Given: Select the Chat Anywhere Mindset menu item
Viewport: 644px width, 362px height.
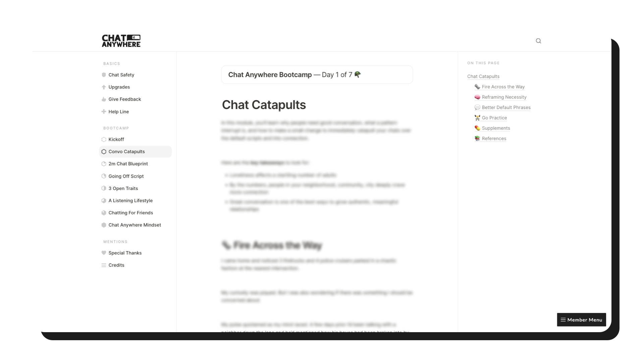Looking at the screenshot, I should 135,225.
